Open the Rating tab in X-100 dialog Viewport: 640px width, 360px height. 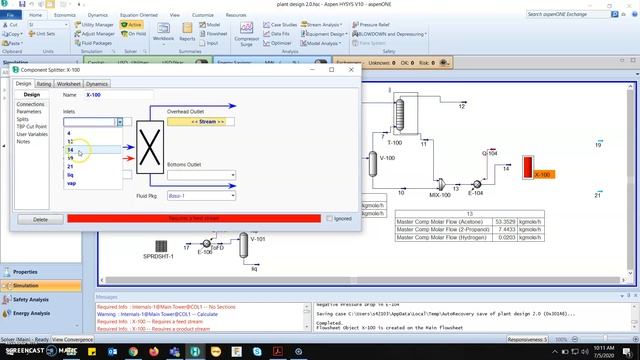[x=44, y=84]
